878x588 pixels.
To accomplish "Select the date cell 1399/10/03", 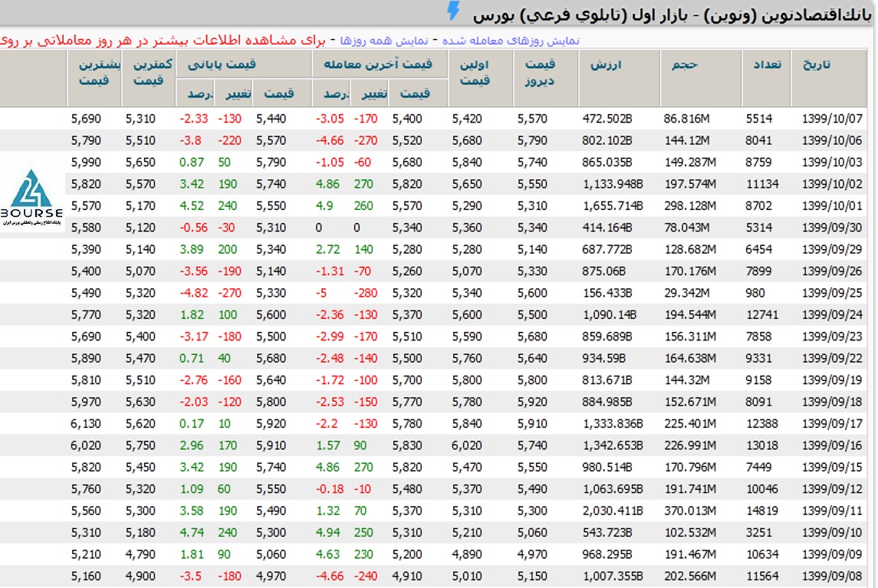I will point(832,163).
